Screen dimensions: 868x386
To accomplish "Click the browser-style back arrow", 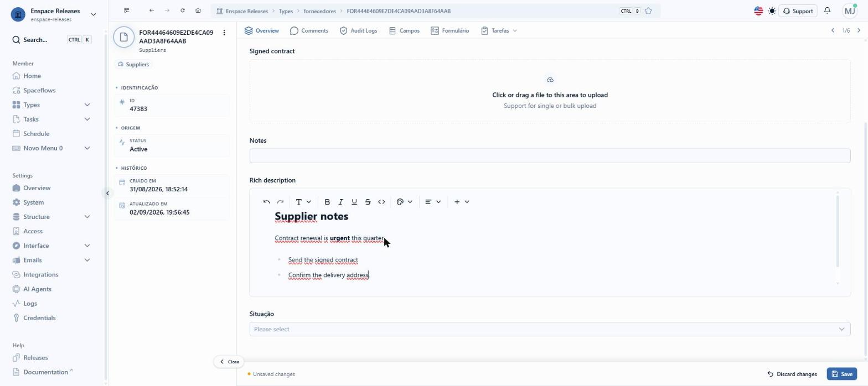I will pos(152,11).
